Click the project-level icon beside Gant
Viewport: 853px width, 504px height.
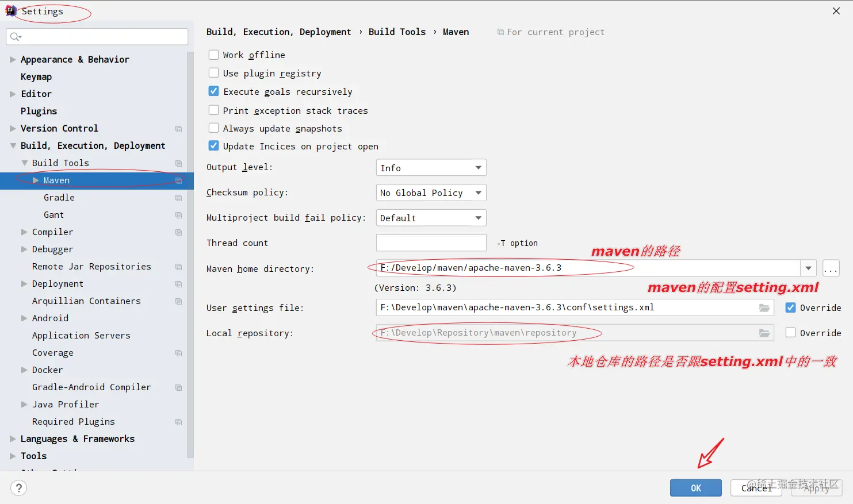(178, 215)
